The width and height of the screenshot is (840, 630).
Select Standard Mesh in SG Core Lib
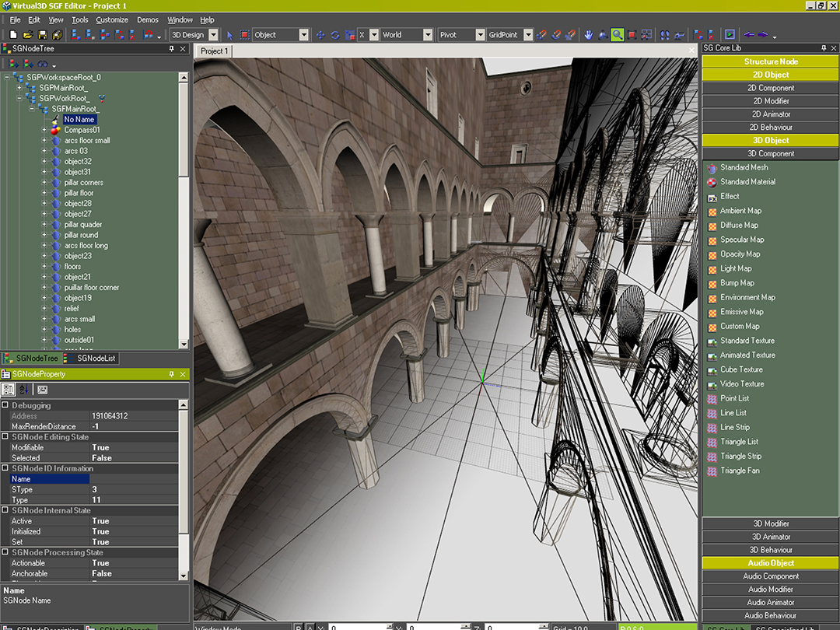[x=744, y=167]
